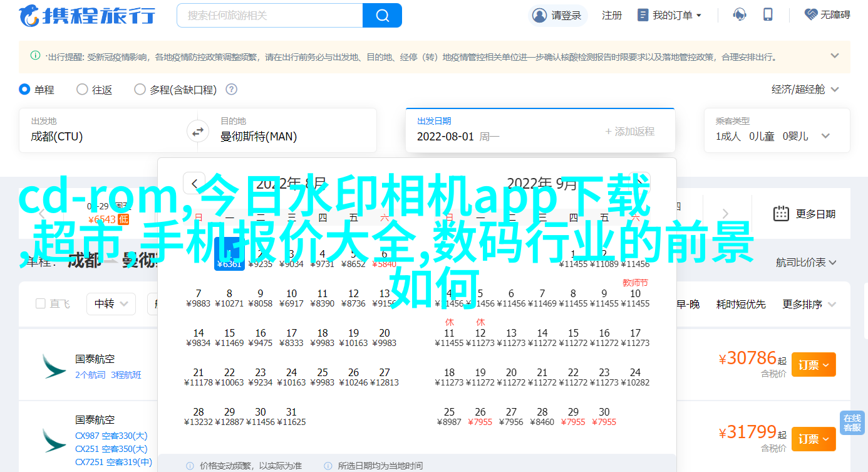Advance the date price strip right arrow
The width and height of the screenshot is (868, 472).
tap(725, 214)
